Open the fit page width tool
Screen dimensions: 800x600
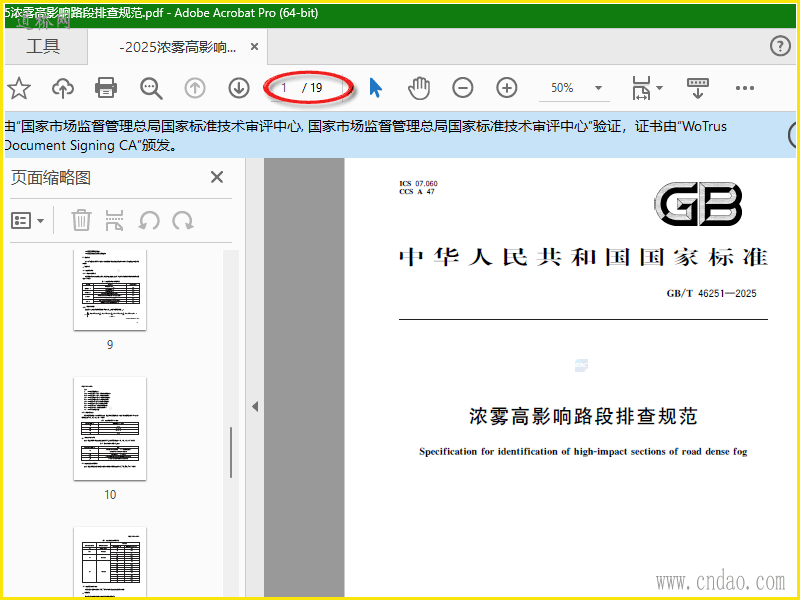(x=641, y=88)
